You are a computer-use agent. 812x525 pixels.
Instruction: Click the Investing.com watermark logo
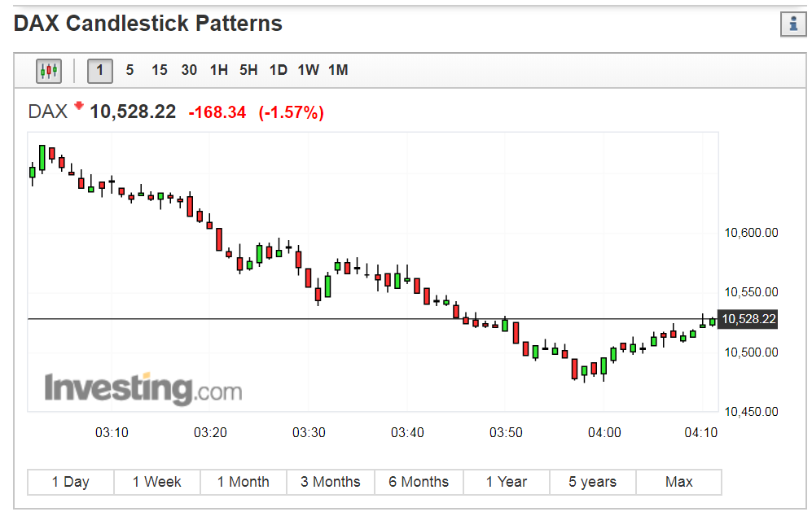(x=143, y=388)
